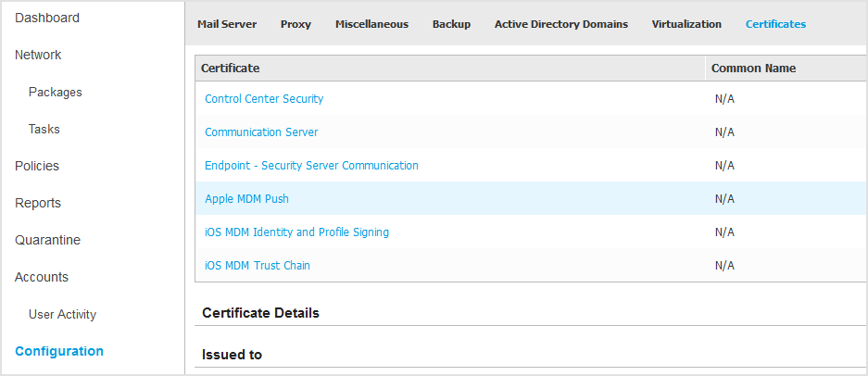Screen dimensions: 868x376
Task: Switch to the Proxy tab
Action: point(296,24)
